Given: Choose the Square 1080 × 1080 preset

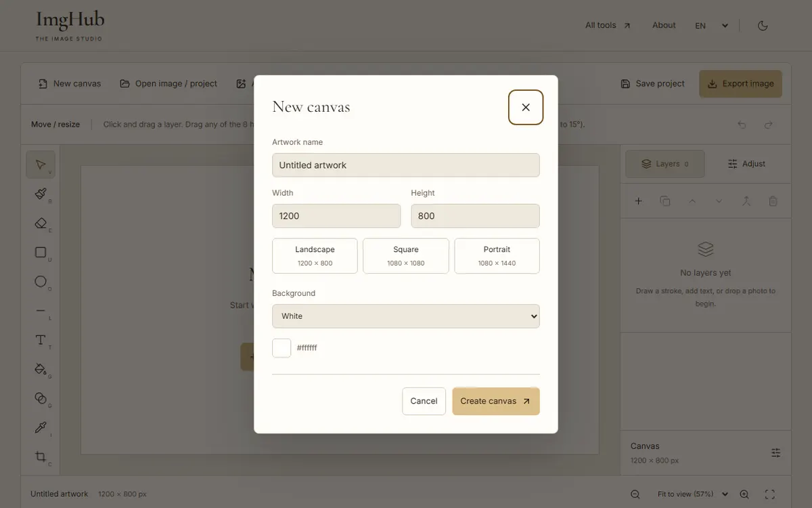Looking at the screenshot, I should (x=406, y=256).
